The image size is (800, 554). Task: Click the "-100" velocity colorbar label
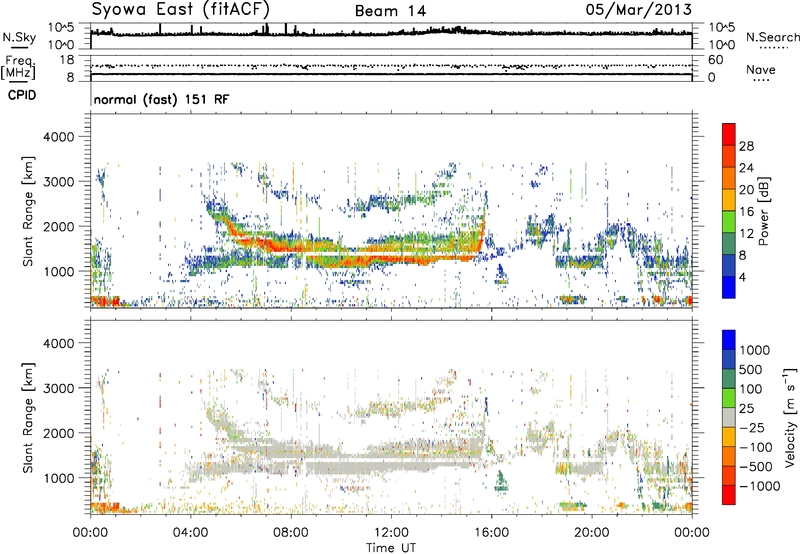point(756,447)
